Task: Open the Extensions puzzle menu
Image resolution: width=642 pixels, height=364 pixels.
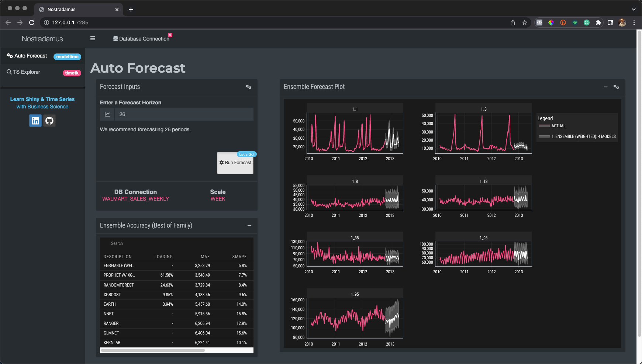Action: 598,22
